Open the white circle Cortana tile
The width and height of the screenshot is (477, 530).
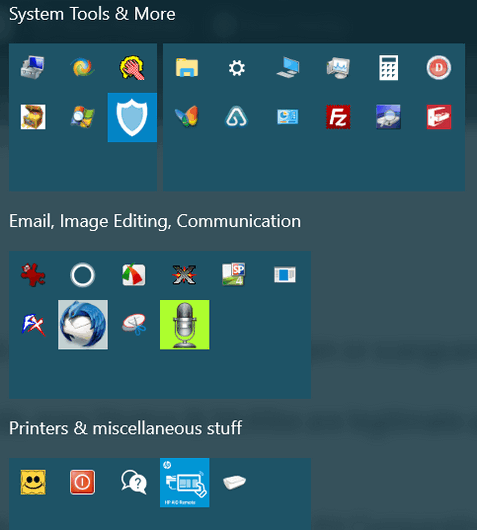click(x=83, y=275)
